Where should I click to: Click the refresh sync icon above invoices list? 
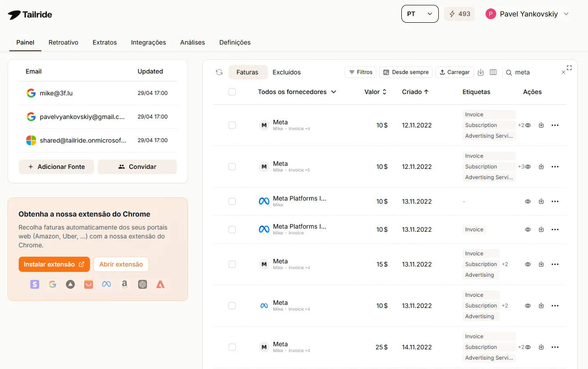[x=219, y=72]
